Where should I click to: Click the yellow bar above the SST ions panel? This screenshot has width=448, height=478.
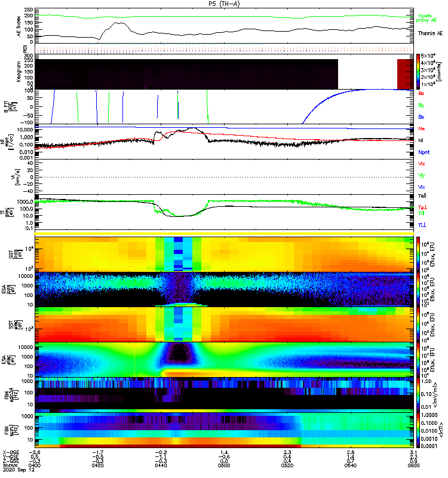click(x=224, y=234)
